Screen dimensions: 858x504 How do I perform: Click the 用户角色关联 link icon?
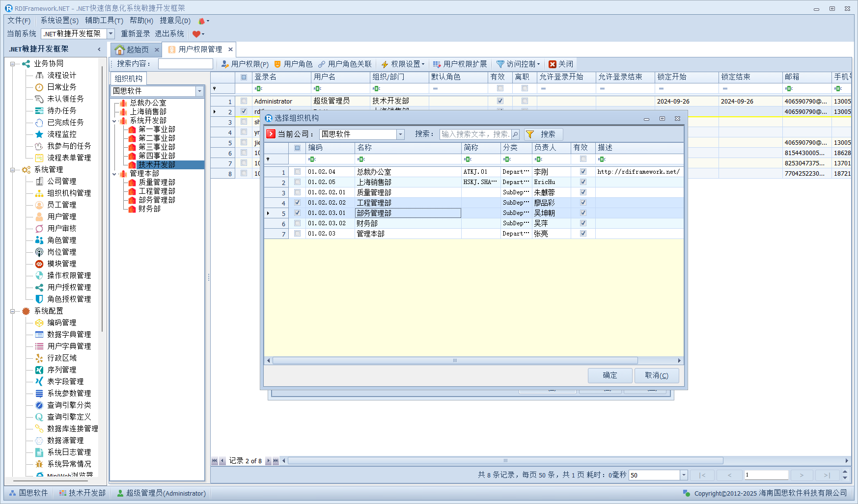[x=322, y=64]
